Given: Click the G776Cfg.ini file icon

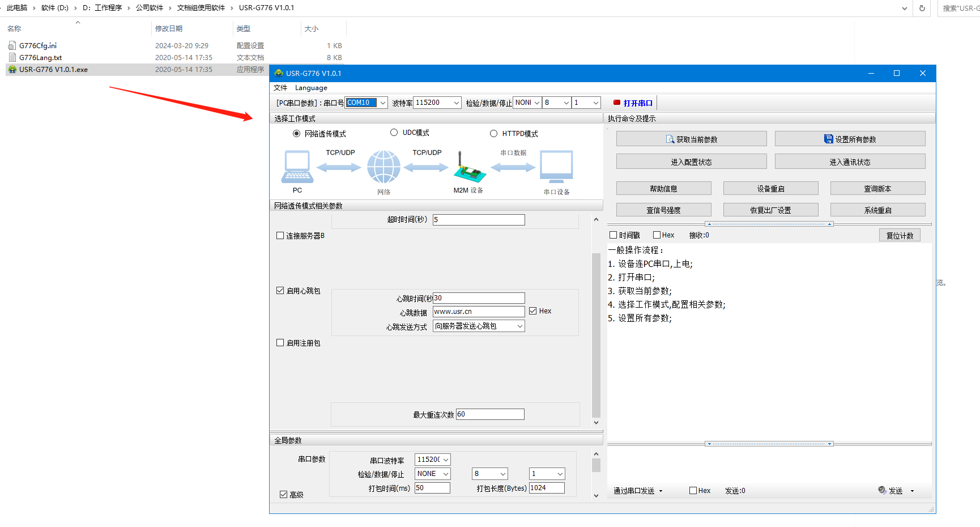Looking at the screenshot, I should pos(12,46).
